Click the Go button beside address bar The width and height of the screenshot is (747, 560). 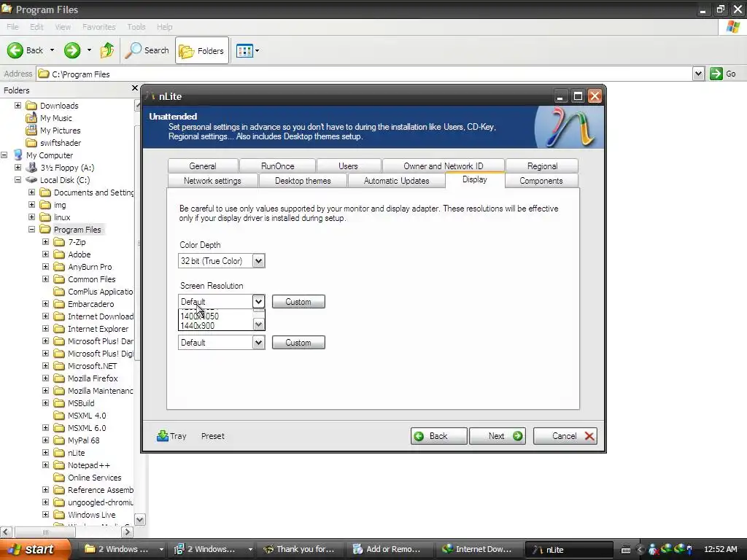point(724,74)
